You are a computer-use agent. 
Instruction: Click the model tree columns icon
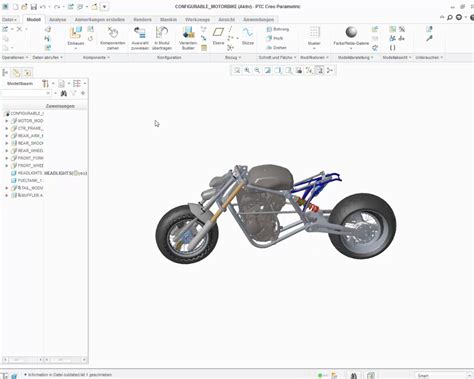[77, 83]
